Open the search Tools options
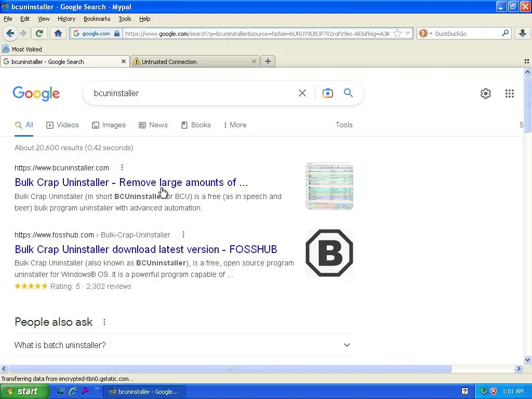 [344, 125]
